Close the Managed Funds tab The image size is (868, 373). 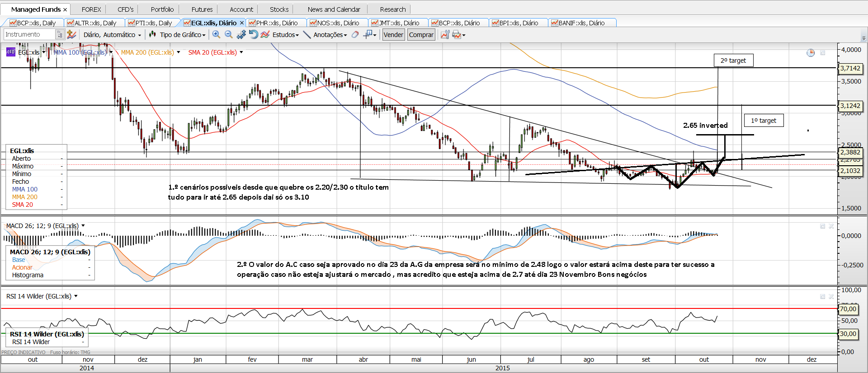(x=65, y=9)
